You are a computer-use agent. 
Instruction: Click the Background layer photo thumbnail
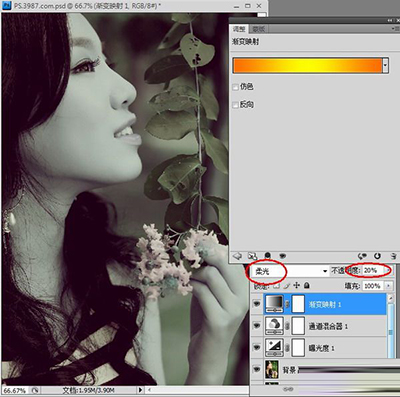coord(272,369)
